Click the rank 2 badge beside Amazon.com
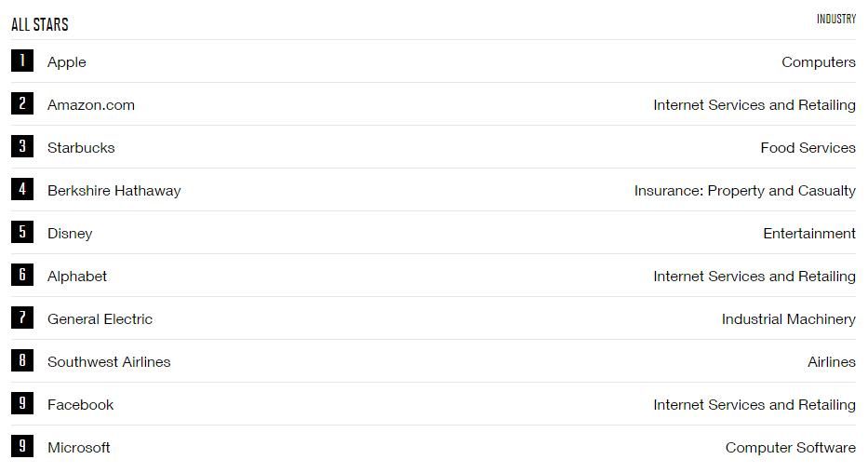 tap(22, 104)
